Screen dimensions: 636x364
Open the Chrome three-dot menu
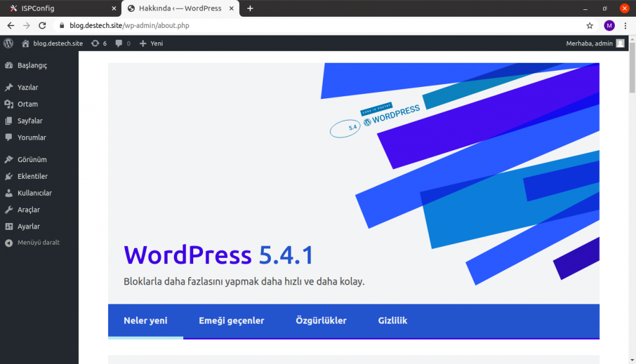pyautogui.click(x=625, y=25)
